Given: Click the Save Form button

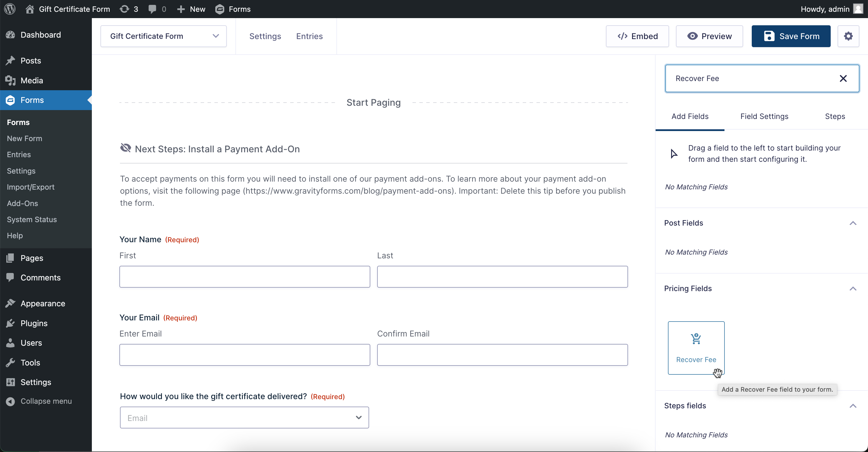Looking at the screenshot, I should pos(791,36).
